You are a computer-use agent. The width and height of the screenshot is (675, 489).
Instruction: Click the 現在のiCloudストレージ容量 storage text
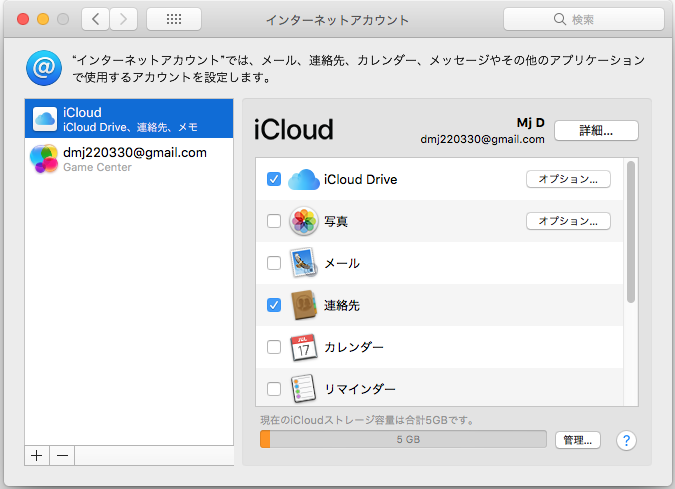pos(367,420)
